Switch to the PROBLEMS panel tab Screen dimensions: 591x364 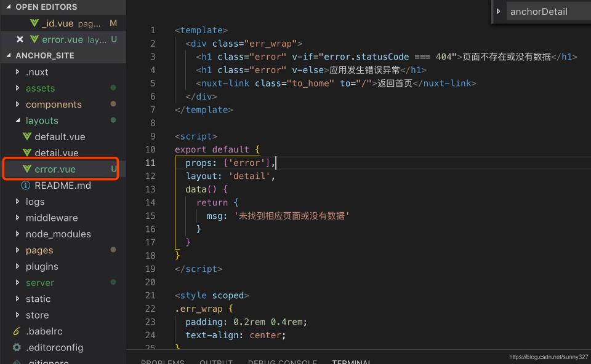click(x=163, y=362)
